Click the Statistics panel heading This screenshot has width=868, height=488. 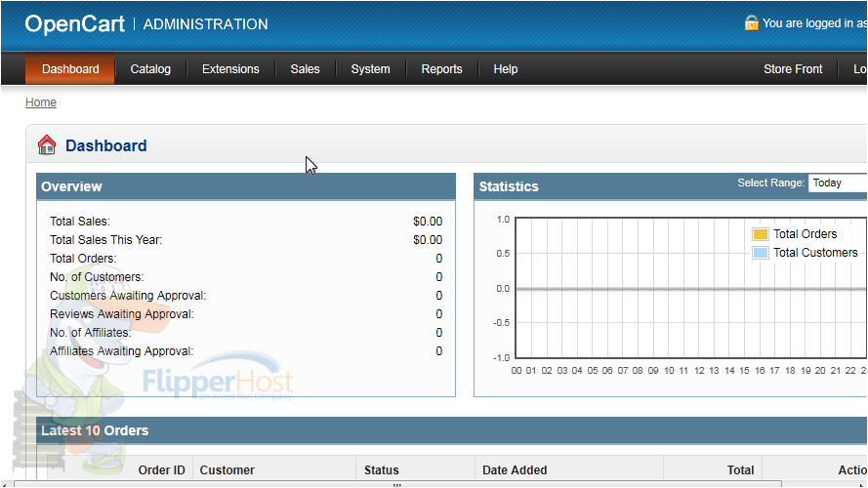508,186
